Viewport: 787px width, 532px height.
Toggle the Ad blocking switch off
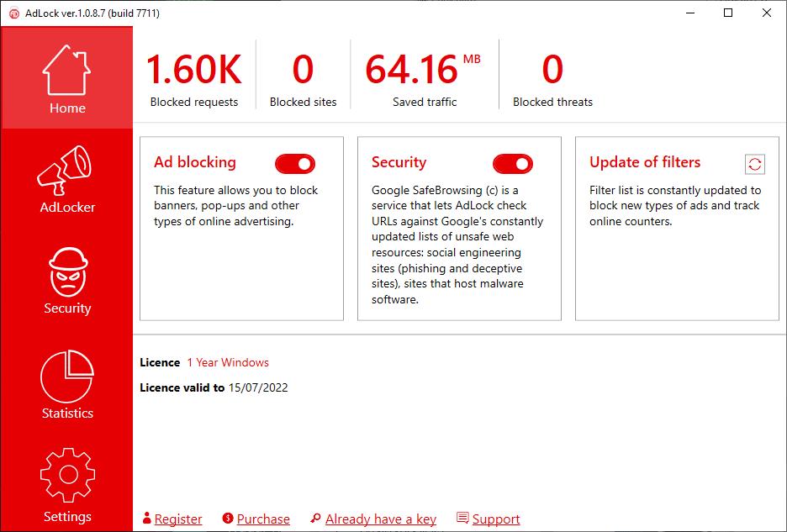(295, 164)
